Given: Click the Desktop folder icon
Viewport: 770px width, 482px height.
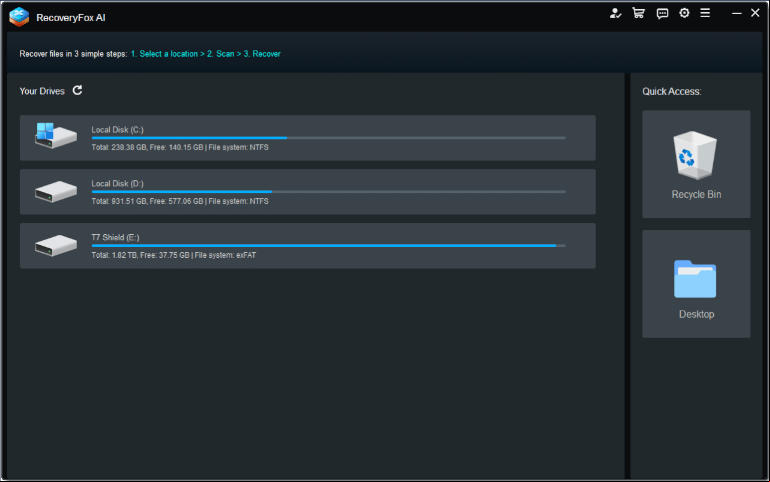Looking at the screenshot, I should tap(695, 279).
